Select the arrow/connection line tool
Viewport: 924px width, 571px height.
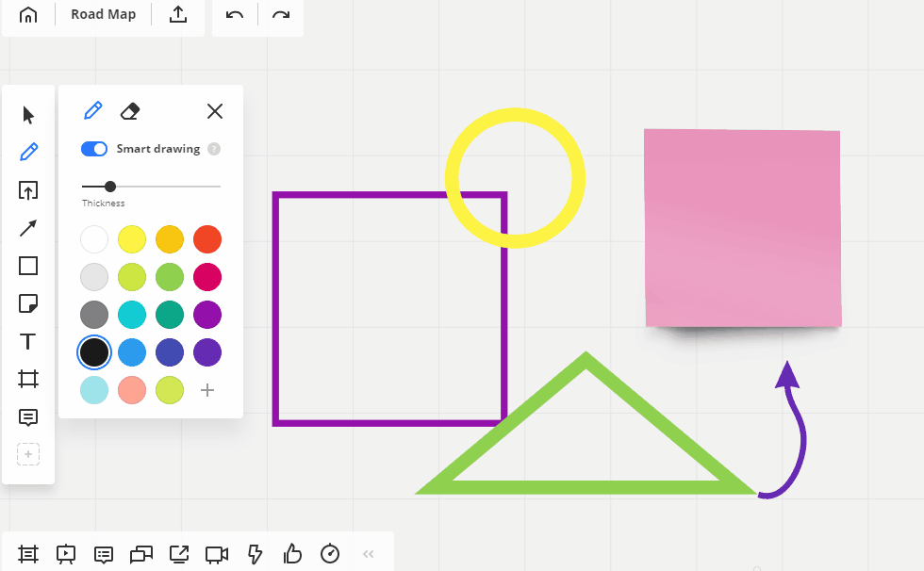point(28,228)
